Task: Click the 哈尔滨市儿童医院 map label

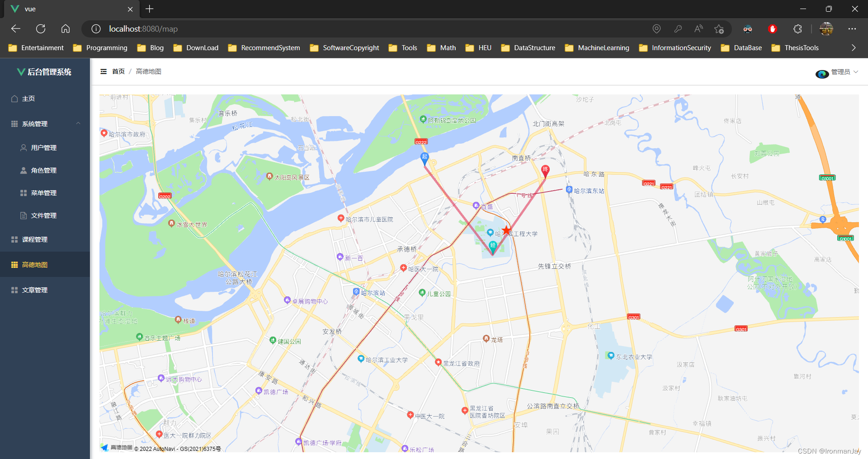Action: pos(369,220)
